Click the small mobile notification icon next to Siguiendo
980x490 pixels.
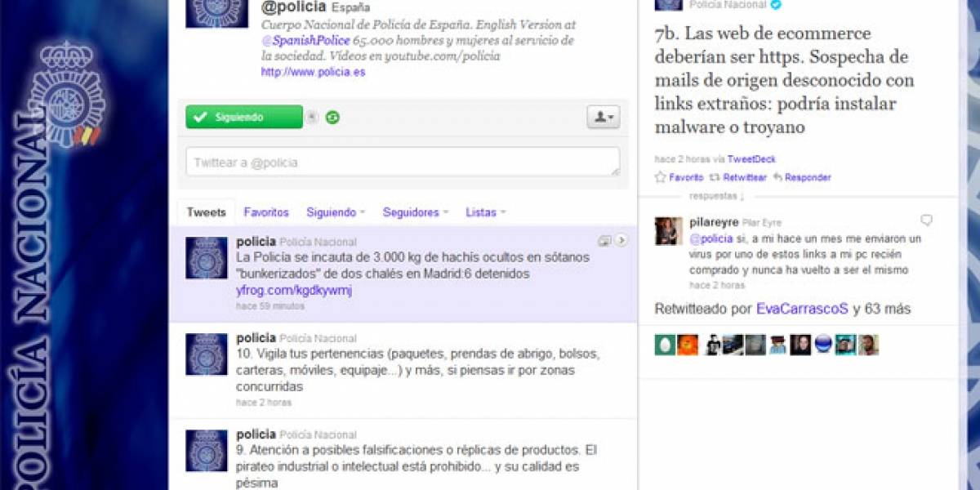pos(311,118)
